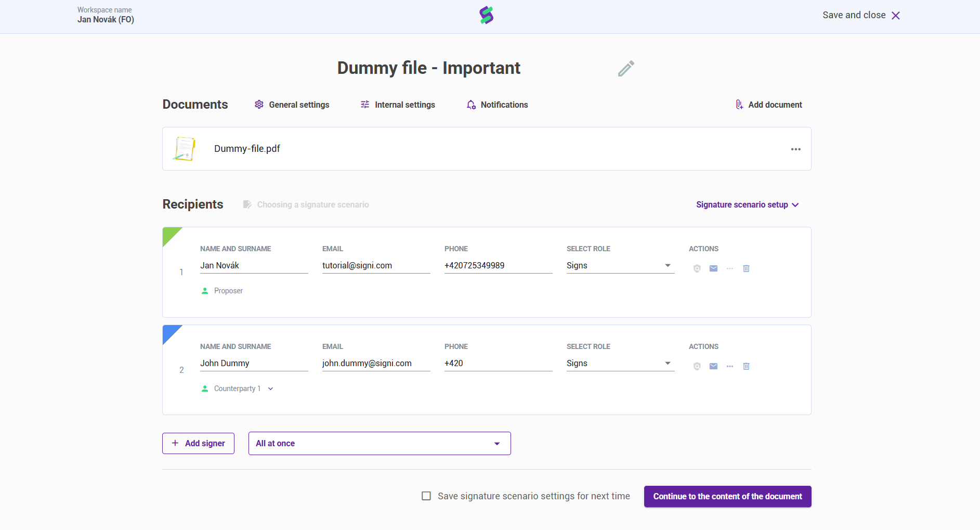The width and height of the screenshot is (980, 530).
Task: Click the shield verification icon for Jan Novák
Action: 697,268
